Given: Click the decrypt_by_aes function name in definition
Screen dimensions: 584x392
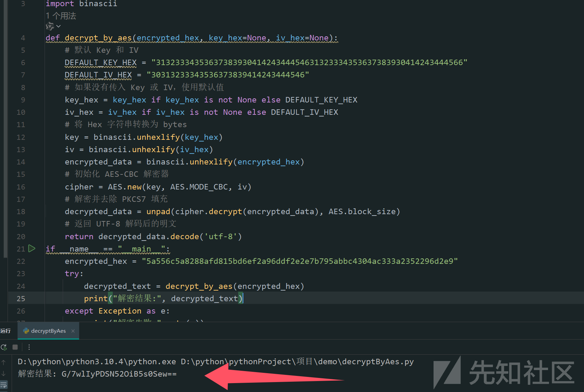Looking at the screenshot, I should tap(98, 38).
